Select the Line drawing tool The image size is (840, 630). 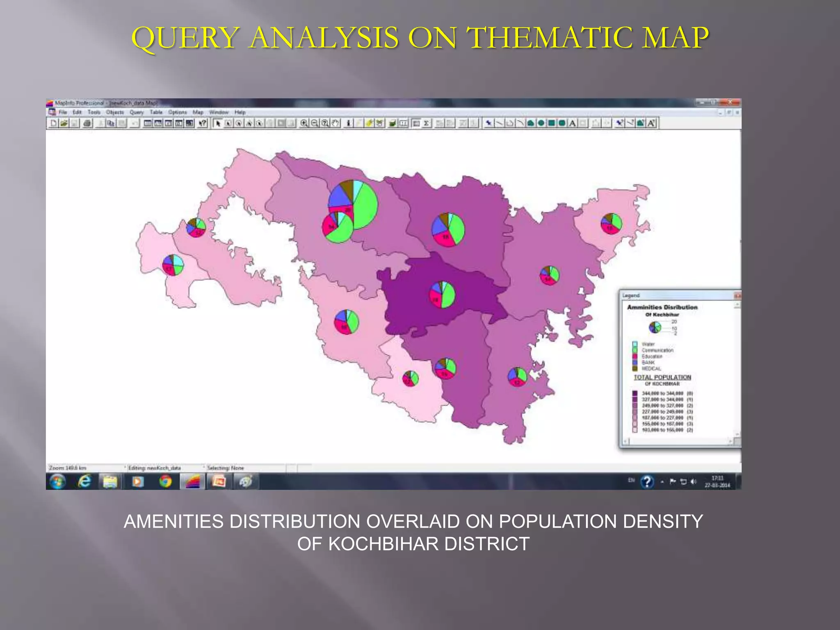(500, 123)
